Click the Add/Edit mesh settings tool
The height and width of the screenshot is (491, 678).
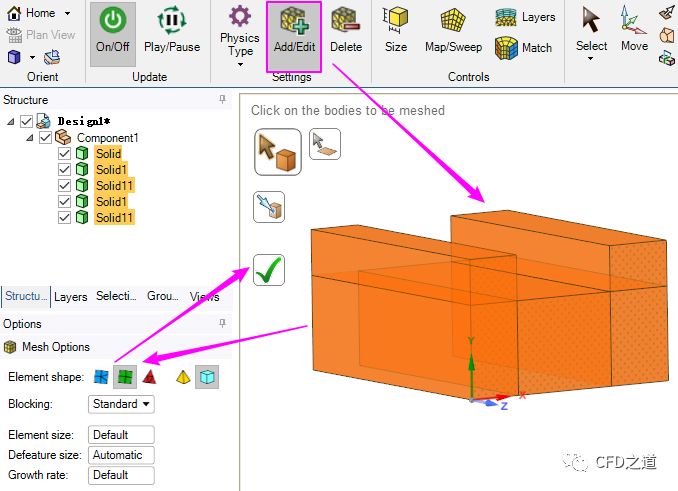click(x=294, y=36)
